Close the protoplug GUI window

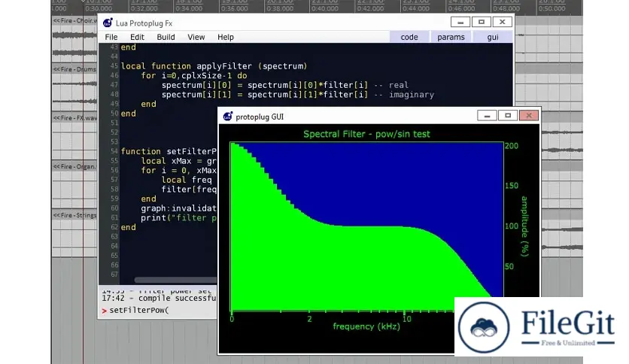(x=529, y=116)
